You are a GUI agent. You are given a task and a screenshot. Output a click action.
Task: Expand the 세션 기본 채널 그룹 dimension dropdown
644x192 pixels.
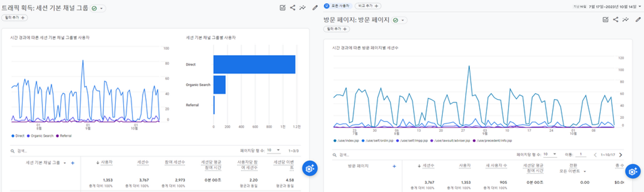65,163
